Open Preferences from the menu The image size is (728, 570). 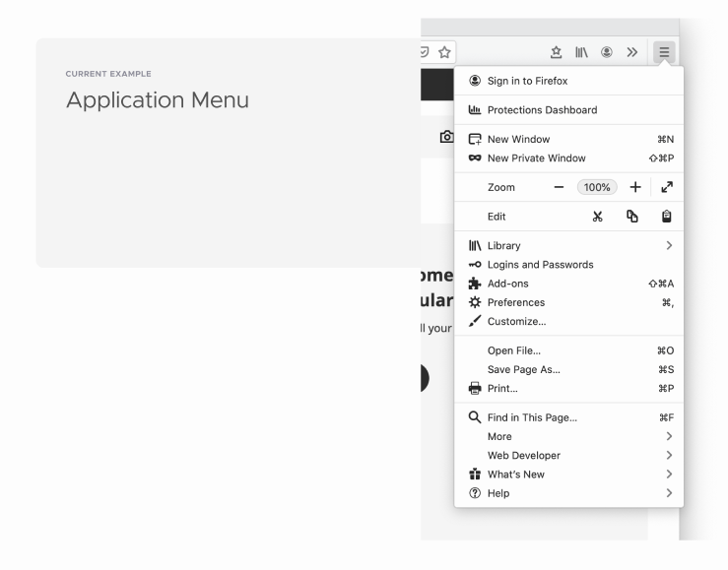[x=515, y=302]
